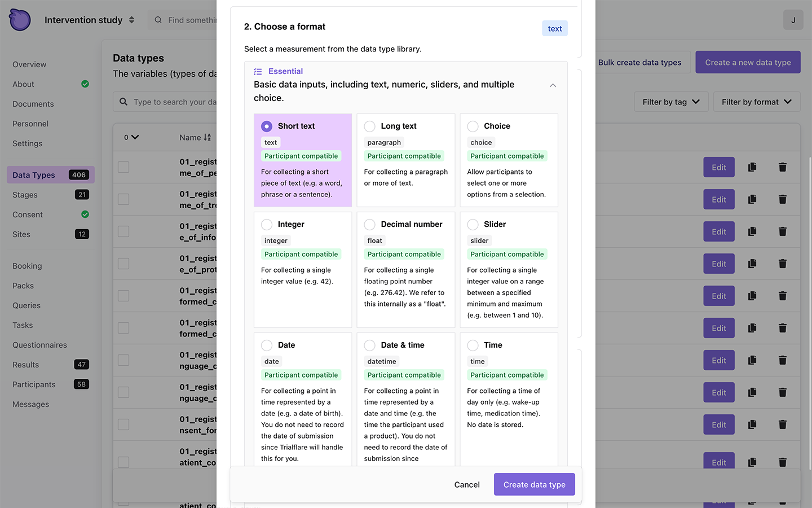Open the row-selection count dropdown in table header

pos(131,137)
